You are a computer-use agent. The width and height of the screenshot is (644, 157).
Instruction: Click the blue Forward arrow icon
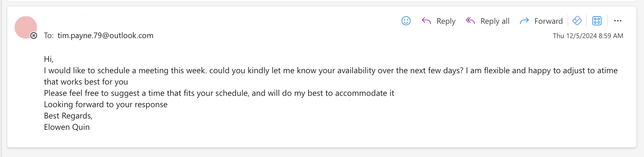coord(524,21)
